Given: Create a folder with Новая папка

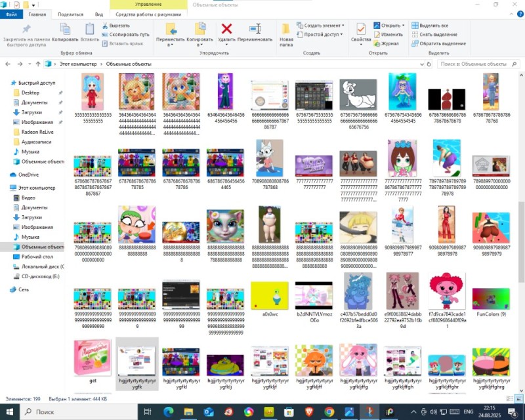Looking at the screenshot, I should click(286, 35).
